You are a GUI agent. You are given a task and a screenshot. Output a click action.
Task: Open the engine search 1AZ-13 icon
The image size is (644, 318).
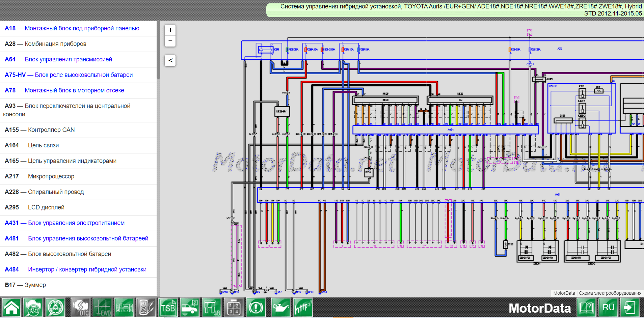pos(33,308)
